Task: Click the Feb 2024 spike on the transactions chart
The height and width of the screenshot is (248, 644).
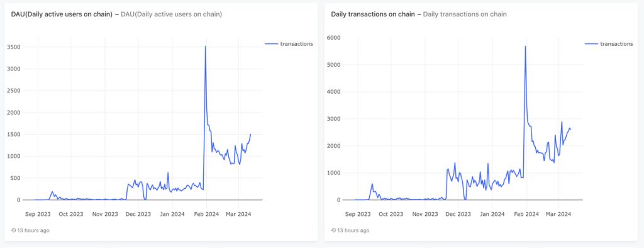Action: coord(525,47)
